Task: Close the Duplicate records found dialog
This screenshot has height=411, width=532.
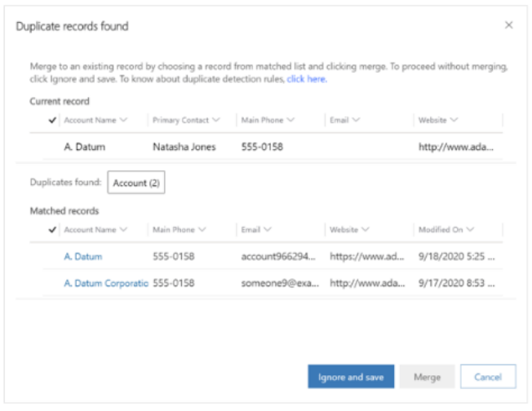Action: [508, 25]
